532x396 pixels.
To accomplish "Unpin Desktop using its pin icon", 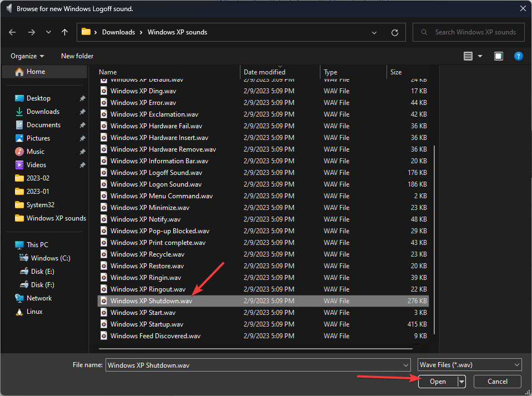I will [x=82, y=98].
